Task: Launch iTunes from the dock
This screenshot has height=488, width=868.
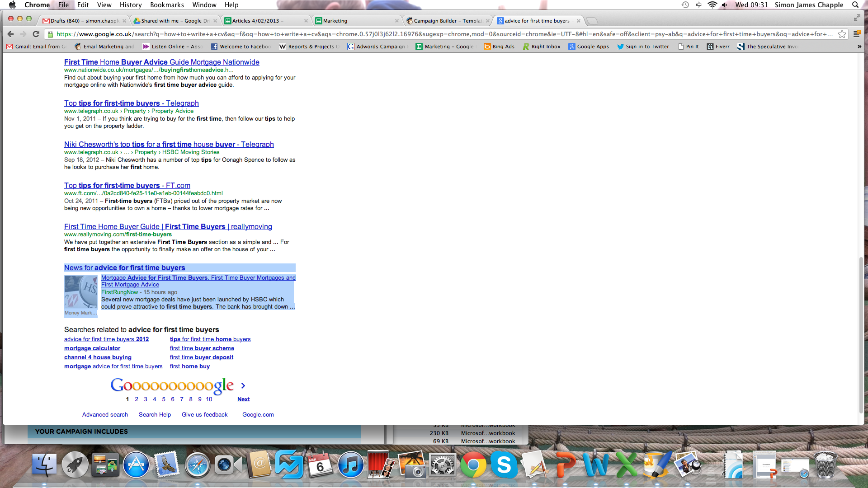Action: click(x=350, y=465)
